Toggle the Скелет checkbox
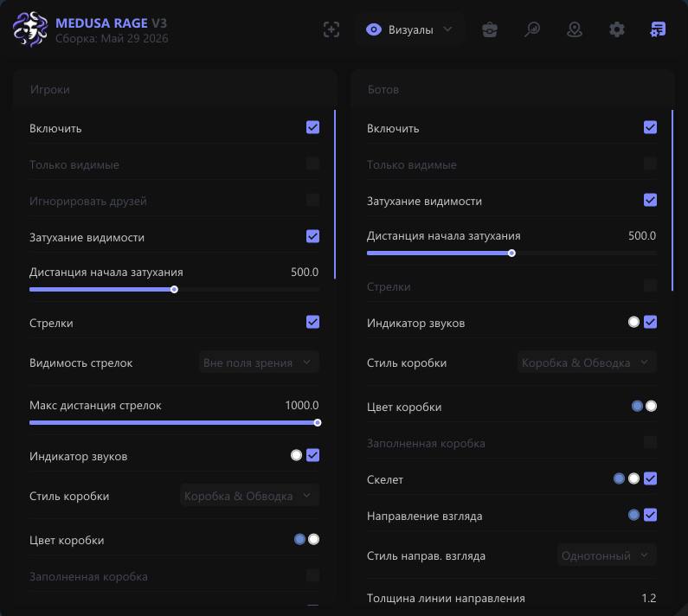The image size is (688, 616). coord(650,478)
